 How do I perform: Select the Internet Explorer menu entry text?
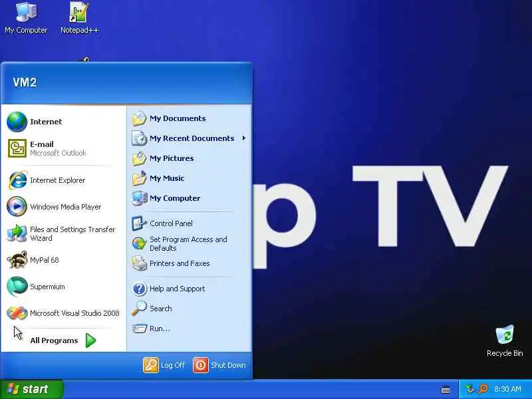(57, 180)
